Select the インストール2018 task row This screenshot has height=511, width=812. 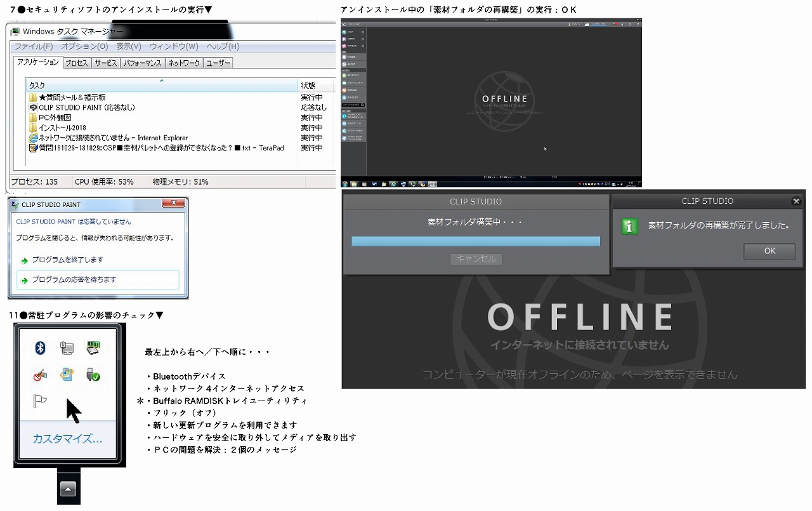[x=180, y=128]
